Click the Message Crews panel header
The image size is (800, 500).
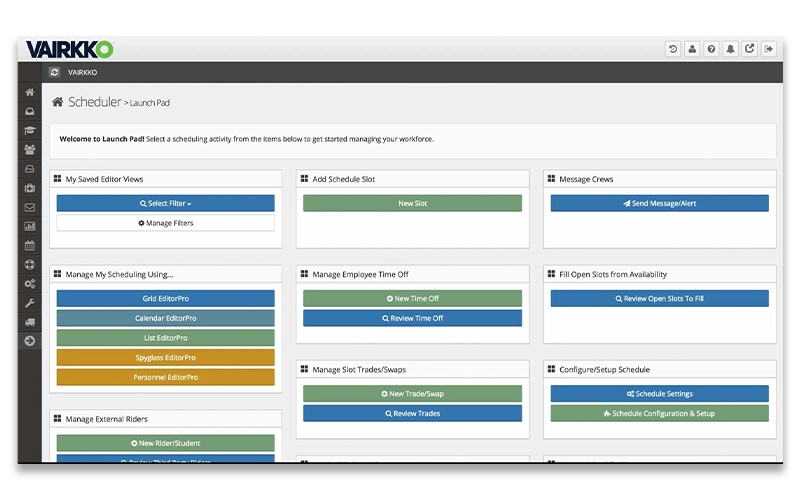click(x=660, y=179)
